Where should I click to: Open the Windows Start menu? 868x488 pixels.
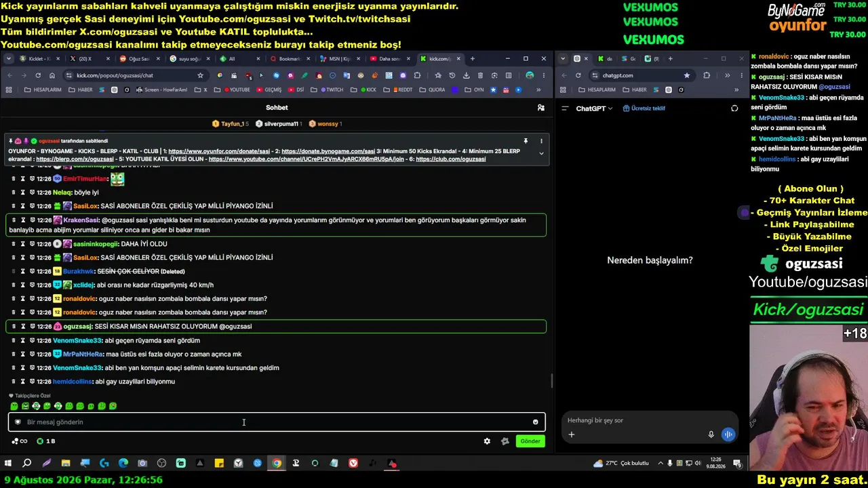pyautogui.click(x=8, y=464)
